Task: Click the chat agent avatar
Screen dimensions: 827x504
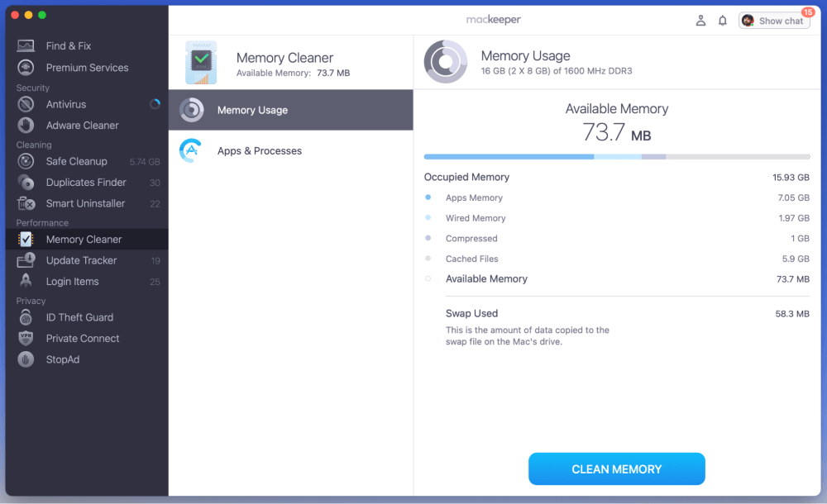Action: coord(748,21)
